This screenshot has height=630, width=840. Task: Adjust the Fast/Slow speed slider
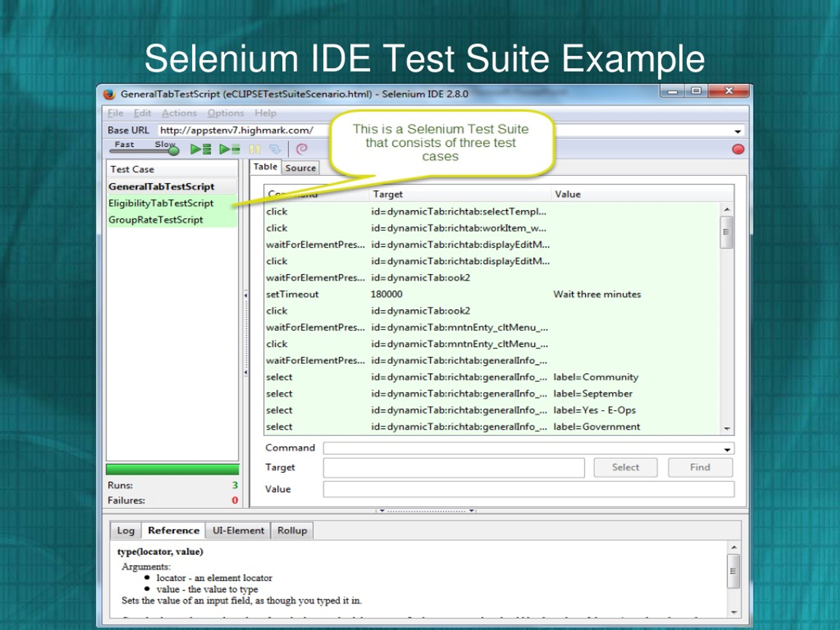(173, 151)
